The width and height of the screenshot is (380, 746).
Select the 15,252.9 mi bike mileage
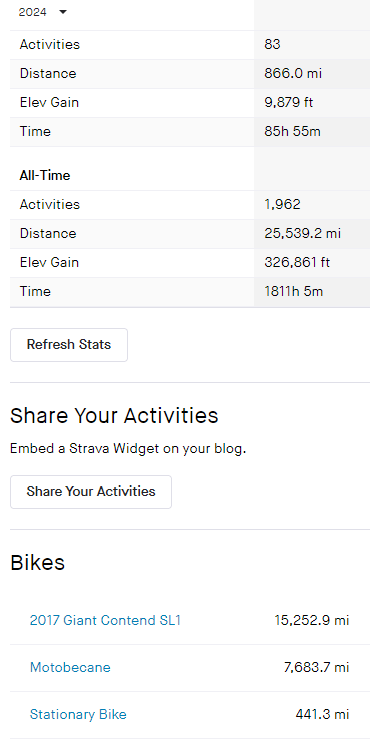click(x=312, y=620)
